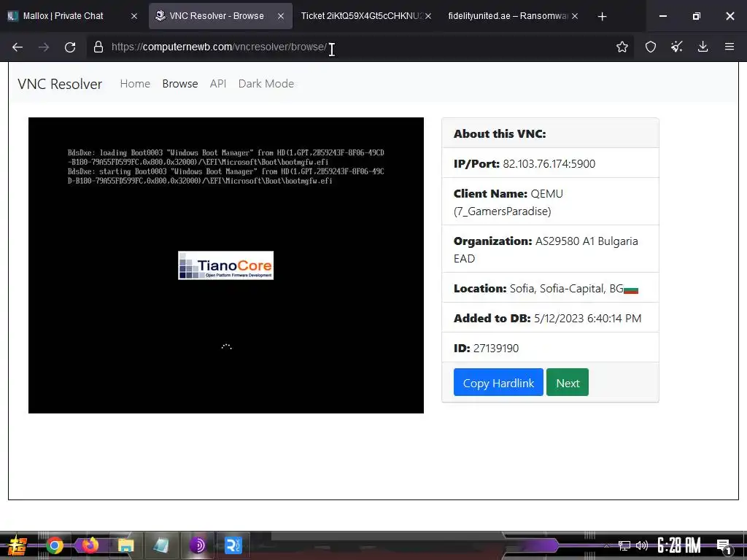
Task: Click the 6:28 AM taskbar clock
Action: click(679, 545)
